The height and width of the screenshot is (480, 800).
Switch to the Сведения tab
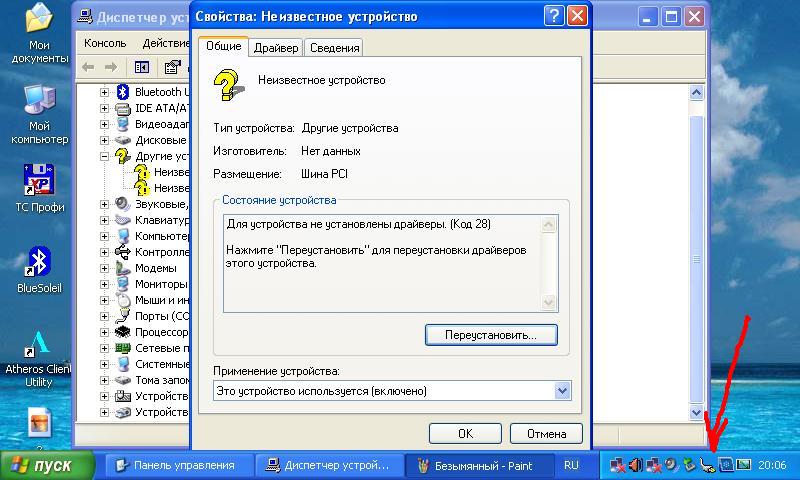pyautogui.click(x=333, y=48)
